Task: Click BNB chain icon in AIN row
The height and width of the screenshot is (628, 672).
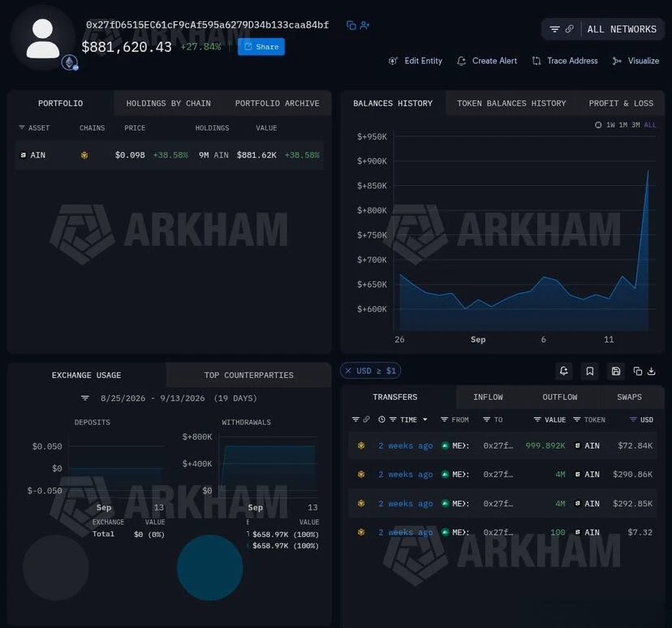Action: pyautogui.click(x=84, y=155)
